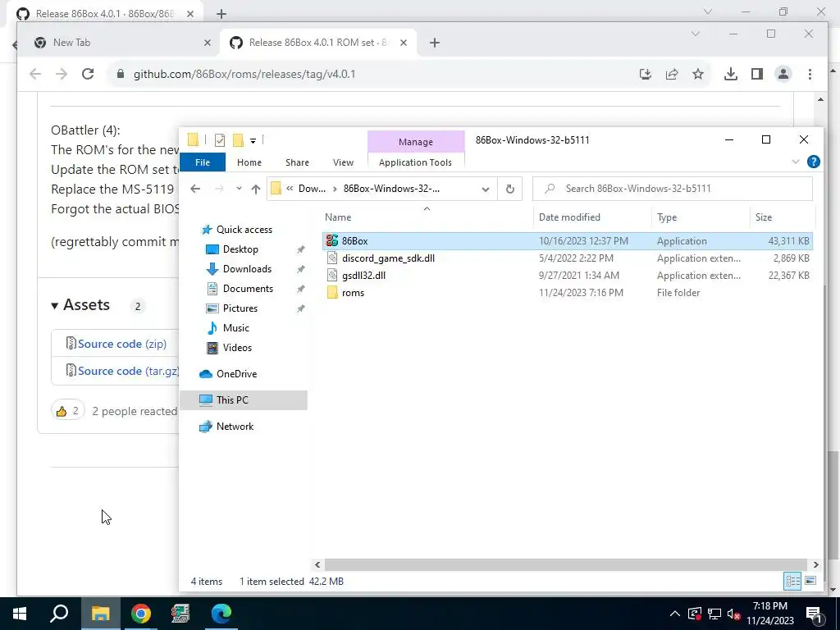Open OneDrive in navigation pane
The height and width of the screenshot is (630, 840).
(236, 374)
